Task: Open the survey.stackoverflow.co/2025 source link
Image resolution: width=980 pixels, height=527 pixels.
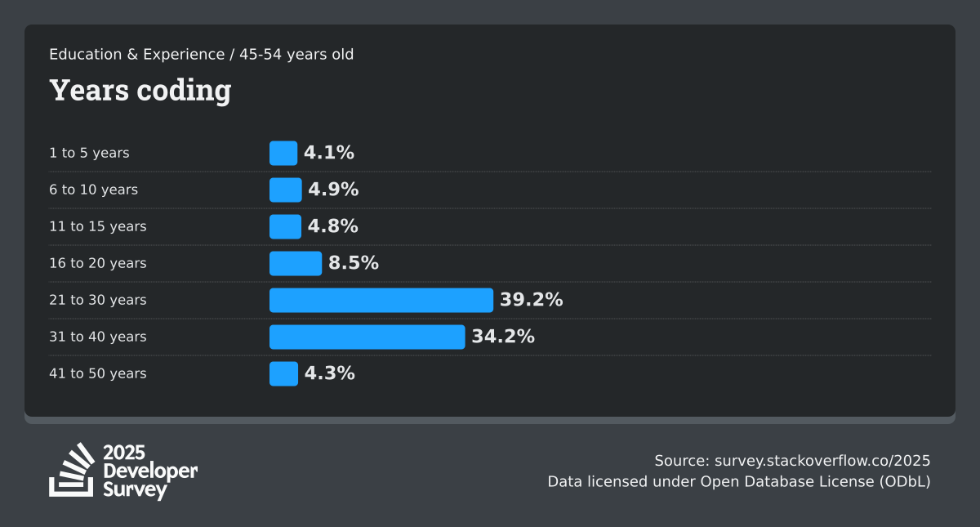Action: click(x=822, y=460)
